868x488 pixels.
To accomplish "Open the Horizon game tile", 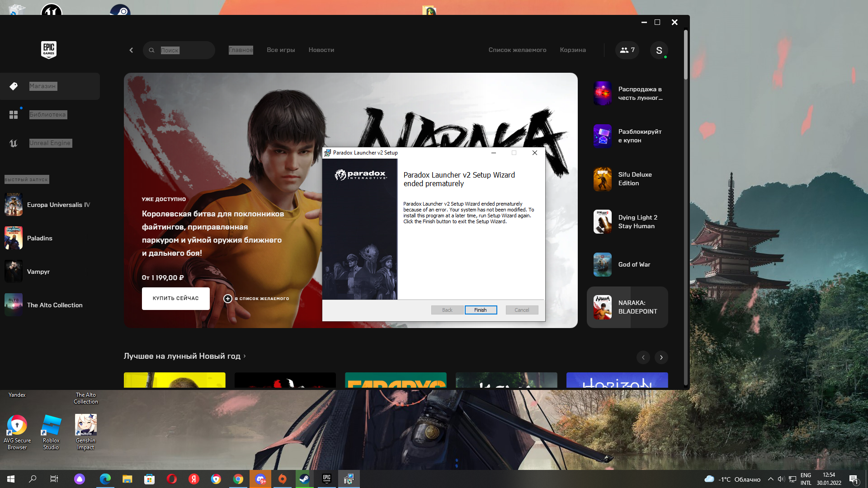I will pyautogui.click(x=617, y=380).
